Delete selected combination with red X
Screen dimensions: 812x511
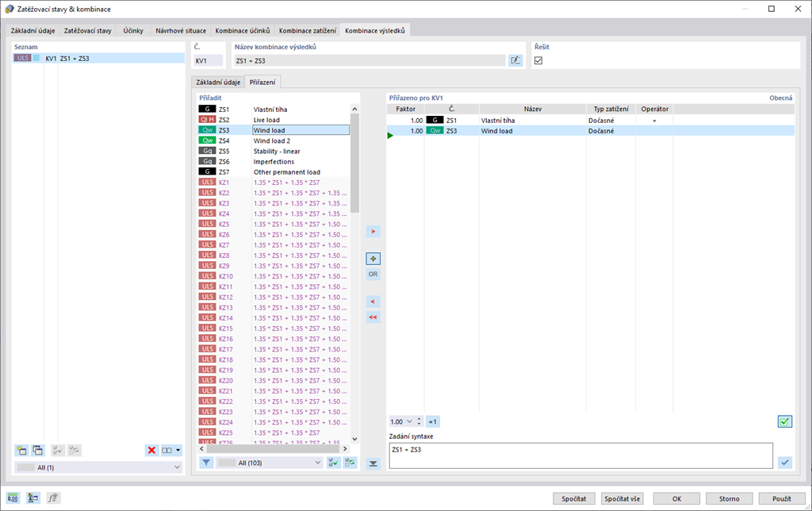(x=151, y=451)
